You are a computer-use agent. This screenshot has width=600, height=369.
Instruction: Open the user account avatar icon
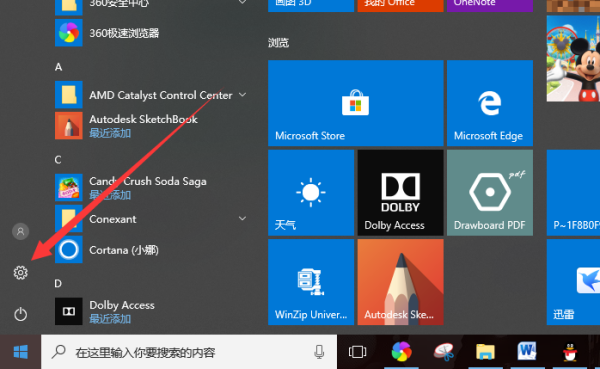[21, 231]
